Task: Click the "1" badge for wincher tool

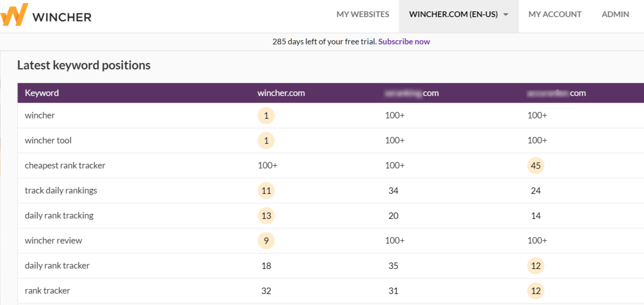Action: coord(266,140)
